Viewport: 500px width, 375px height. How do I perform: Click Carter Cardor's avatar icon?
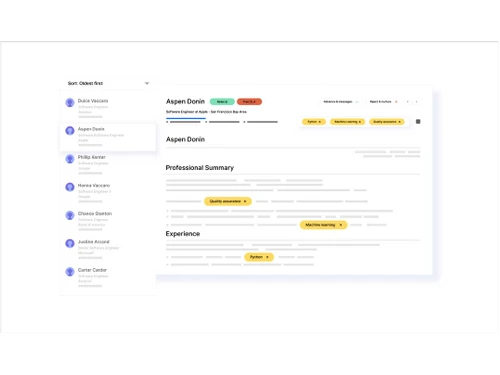point(70,272)
